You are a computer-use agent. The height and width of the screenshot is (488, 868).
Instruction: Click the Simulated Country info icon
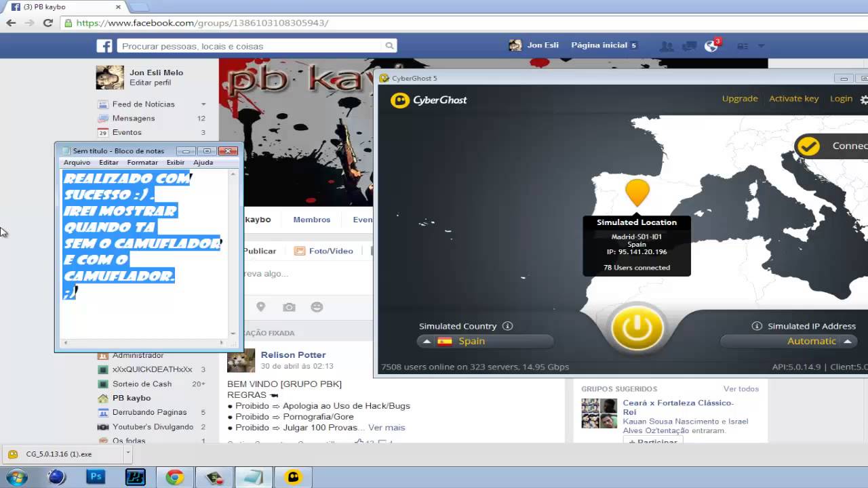507,326
